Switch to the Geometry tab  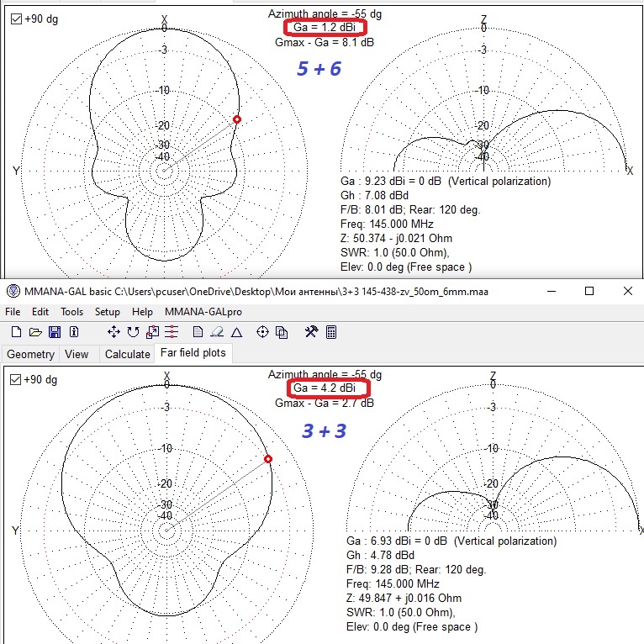pos(31,354)
